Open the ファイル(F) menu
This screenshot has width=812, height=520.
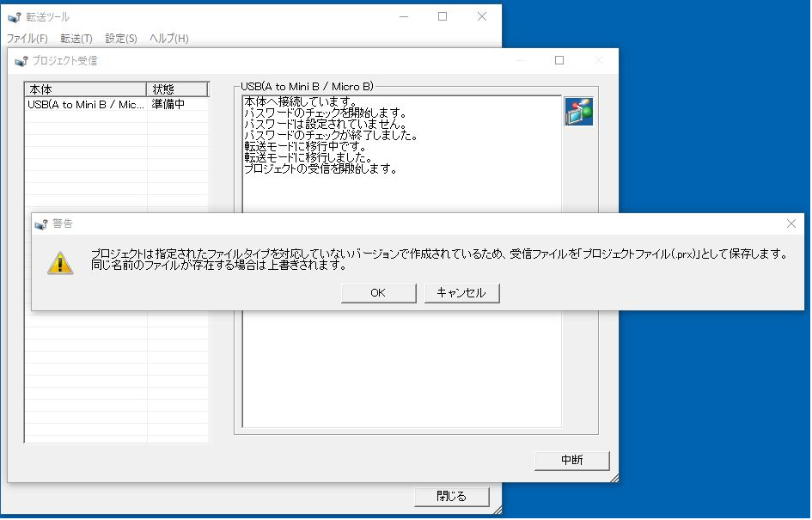(27, 39)
